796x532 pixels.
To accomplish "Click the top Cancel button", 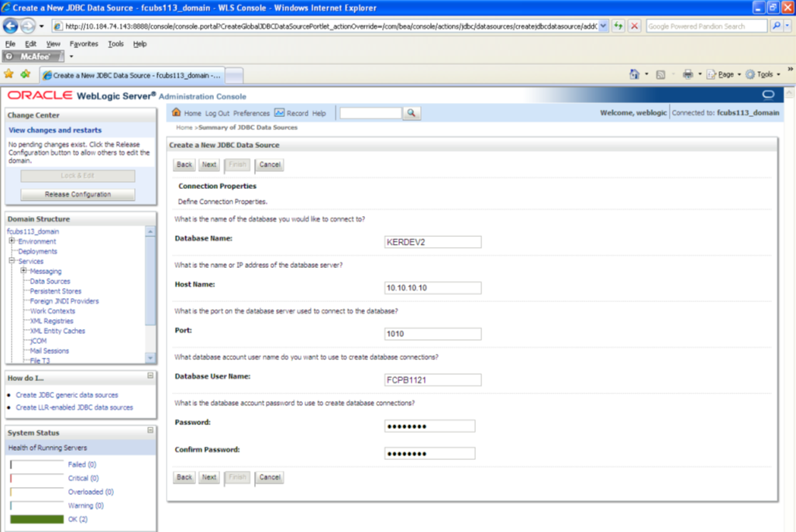I will tap(270, 164).
